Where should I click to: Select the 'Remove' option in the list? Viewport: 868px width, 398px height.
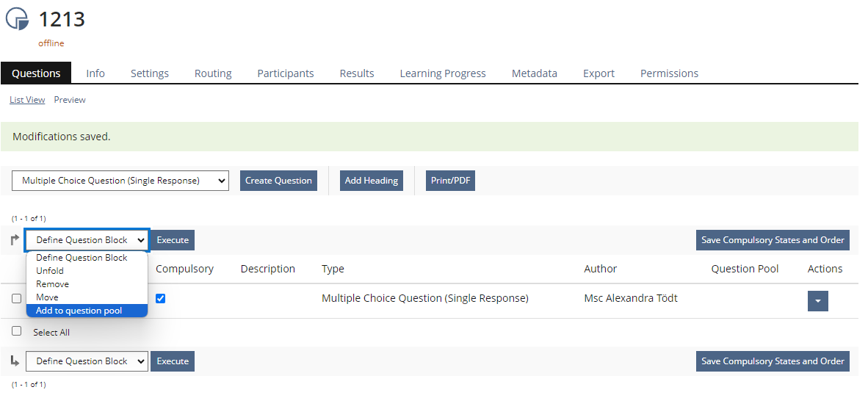[x=53, y=284]
